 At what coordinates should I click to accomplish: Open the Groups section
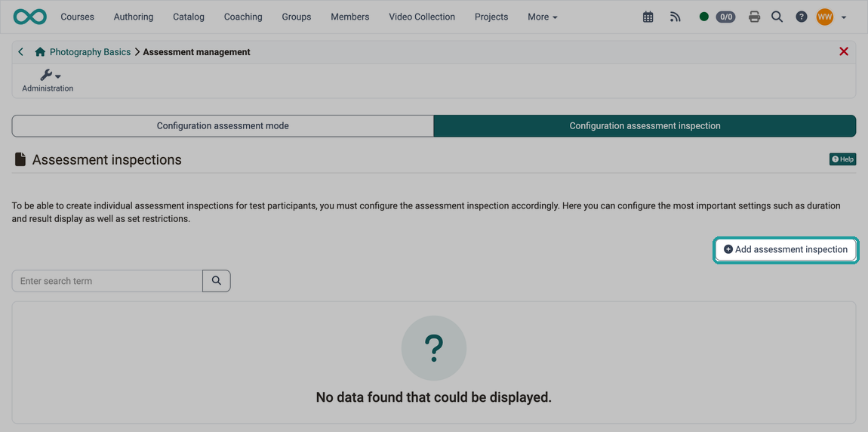coord(296,17)
